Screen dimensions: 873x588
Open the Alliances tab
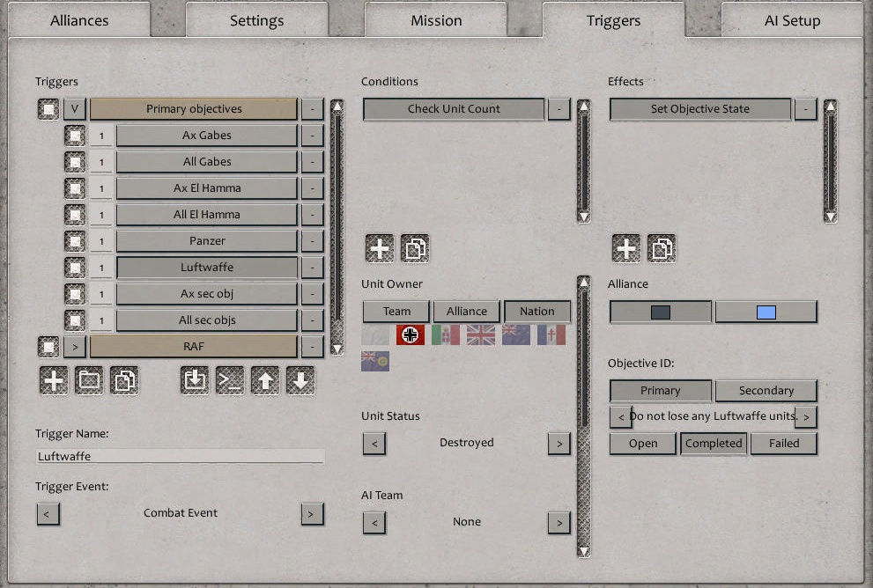point(79,20)
